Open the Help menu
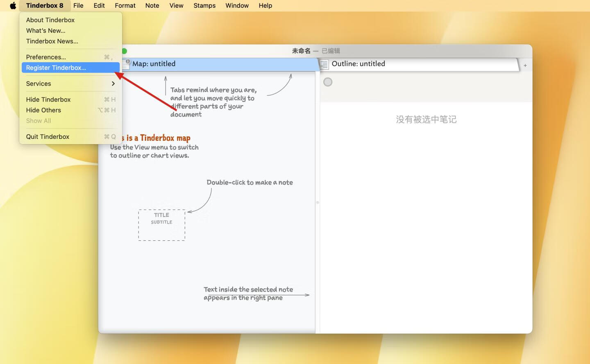This screenshot has width=590, height=364. (x=265, y=5)
